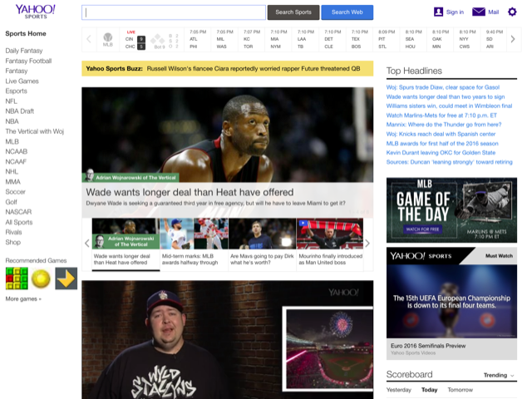532x399 pixels.
Task: Click the Mail envelope icon
Action: click(x=479, y=12)
